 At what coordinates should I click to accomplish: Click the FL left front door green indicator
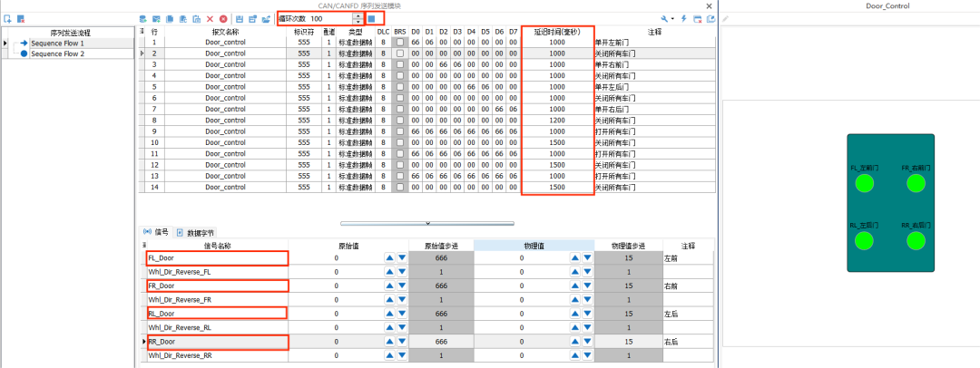865,183
